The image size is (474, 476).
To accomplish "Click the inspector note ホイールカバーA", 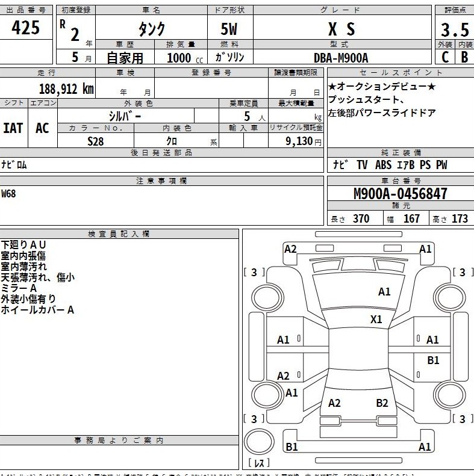I will [x=37, y=310].
